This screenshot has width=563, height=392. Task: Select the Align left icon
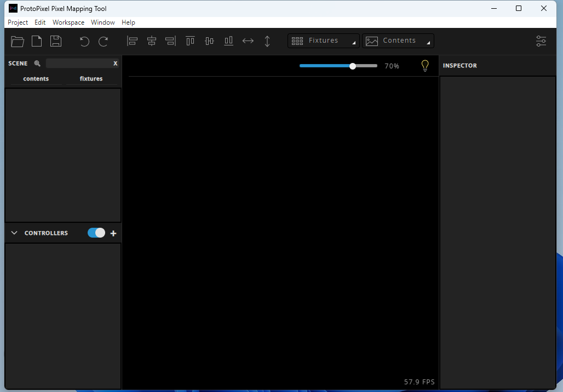132,41
